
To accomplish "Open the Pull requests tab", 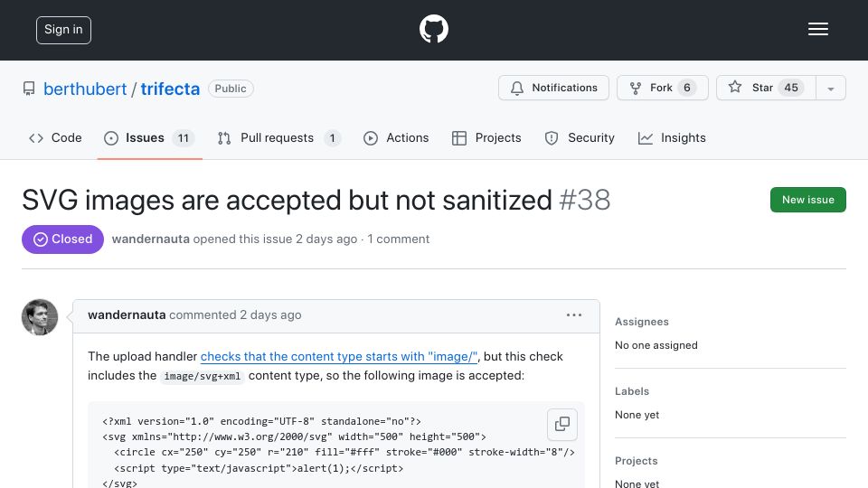I will click(x=279, y=137).
